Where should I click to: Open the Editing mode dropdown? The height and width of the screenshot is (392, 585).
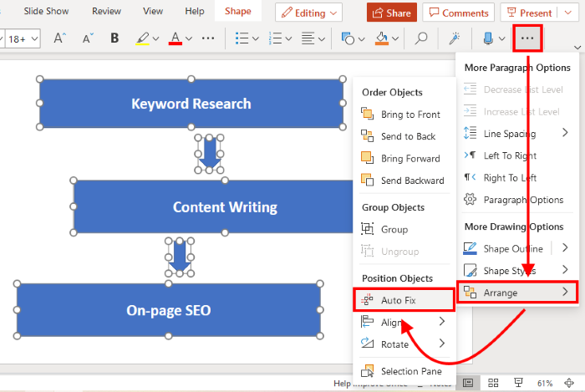[309, 13]
